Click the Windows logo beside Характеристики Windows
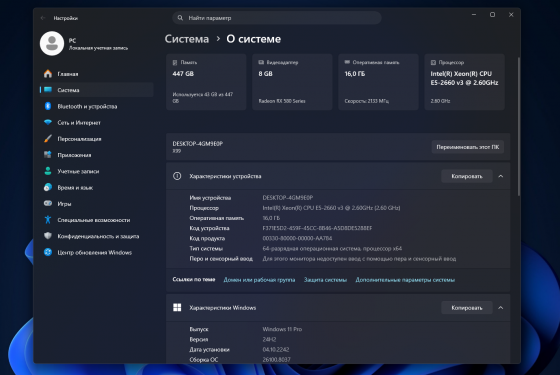The image size is (560, 375). (177, 308)
